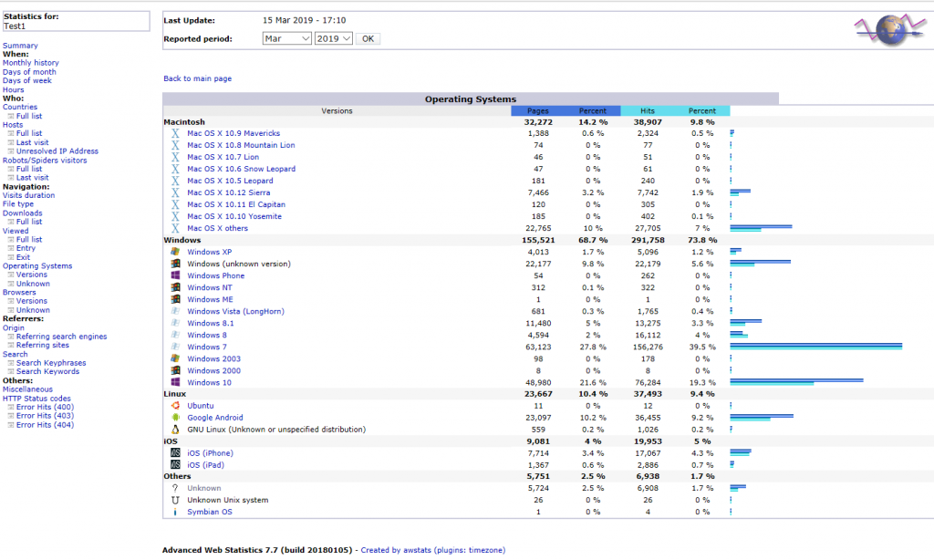
Task: Open Viewed Entry link
Action: [x=26, y=248]
